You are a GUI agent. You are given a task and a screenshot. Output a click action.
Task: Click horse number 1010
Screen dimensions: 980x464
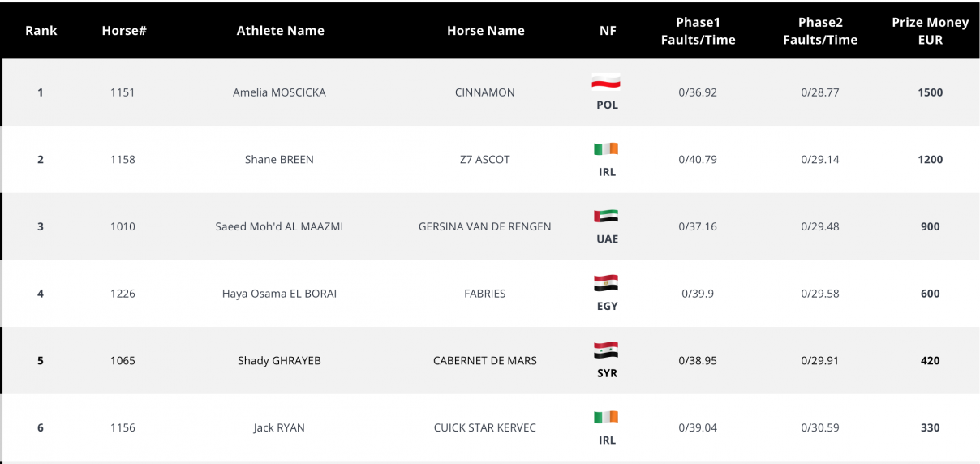tap(123, 227)
